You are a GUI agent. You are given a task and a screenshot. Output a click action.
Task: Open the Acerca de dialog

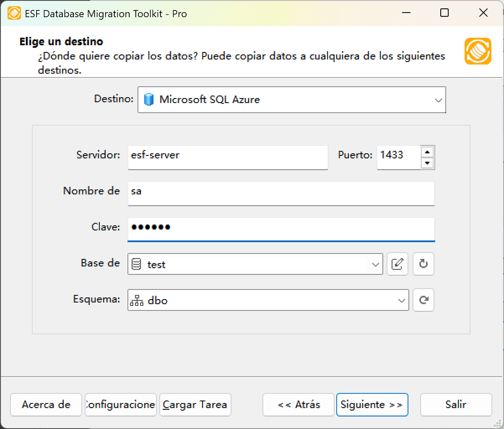pos(46,405)
